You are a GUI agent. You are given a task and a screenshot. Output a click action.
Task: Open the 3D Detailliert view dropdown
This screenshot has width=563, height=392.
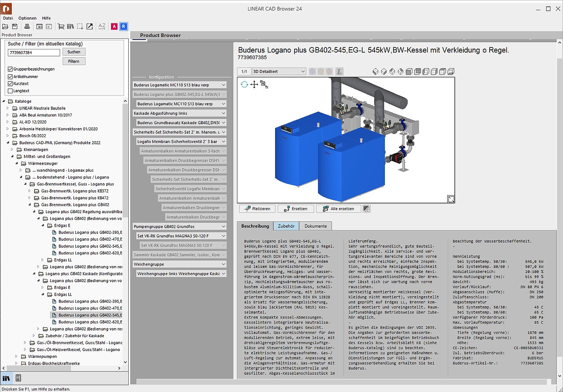point(279,71)
